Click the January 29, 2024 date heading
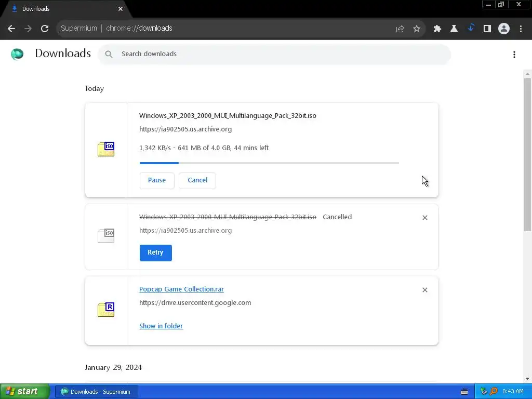The image size is (532, 399). click(113, 367)
